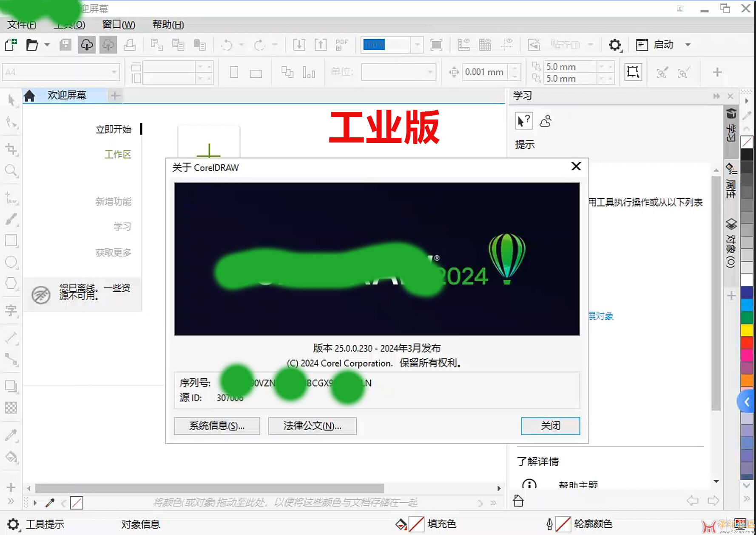Click the cloud user icon in Learn panel
The height and width of the screenshot is (535, 756).
pyautogui.click(x=546, y=121)
